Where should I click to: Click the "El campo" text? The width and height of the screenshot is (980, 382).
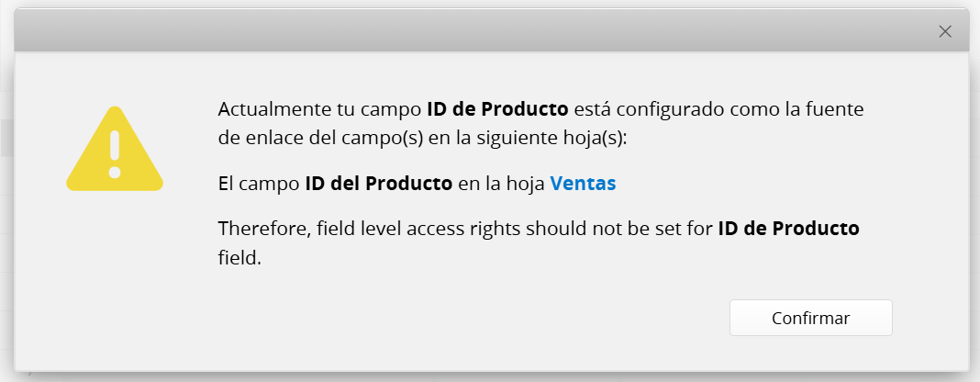point(259,184)
